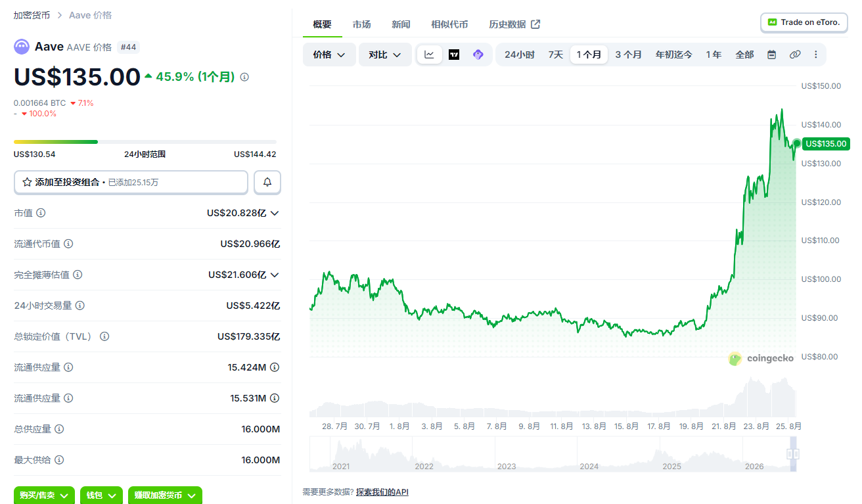Click the info icon beside 流通代币值

pyautogui.click(x=68, y=244)
